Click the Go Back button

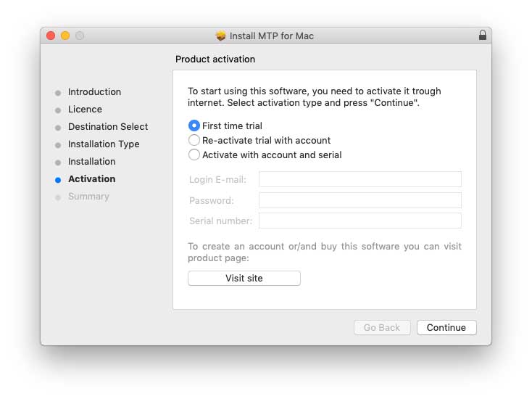click(382, 327)
